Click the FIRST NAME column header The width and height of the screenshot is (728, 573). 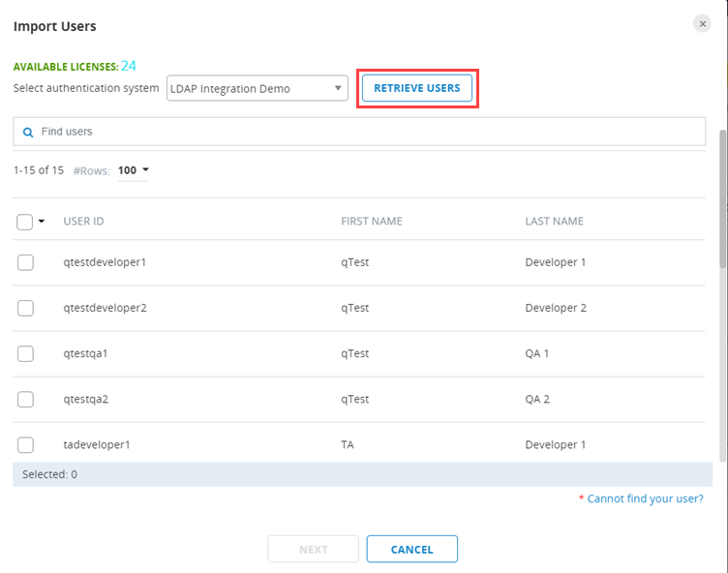371,222
